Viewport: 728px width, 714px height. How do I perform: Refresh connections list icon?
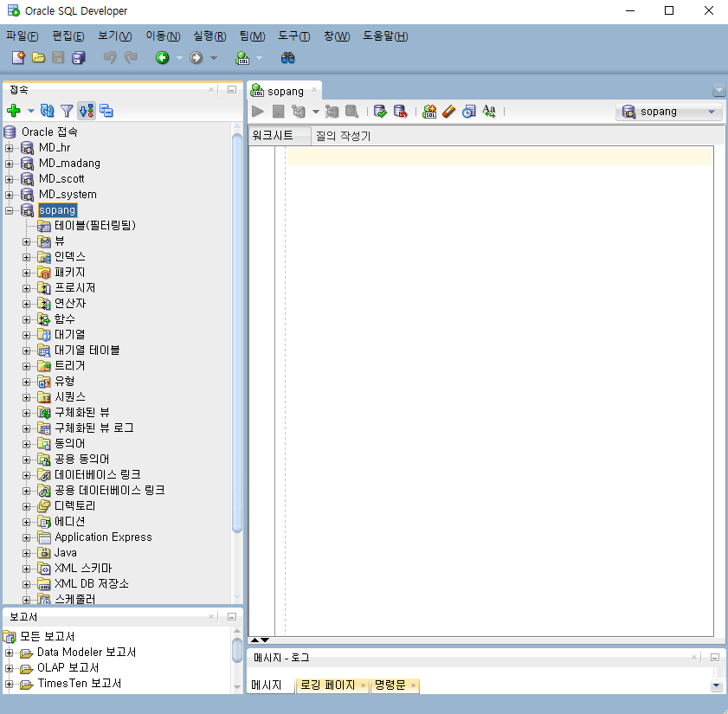click(x=47, y=111)
